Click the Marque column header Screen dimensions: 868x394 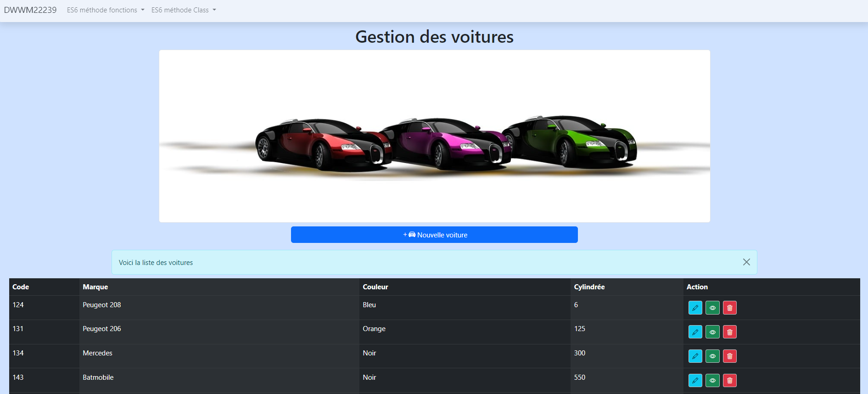[x=95, y=287]
